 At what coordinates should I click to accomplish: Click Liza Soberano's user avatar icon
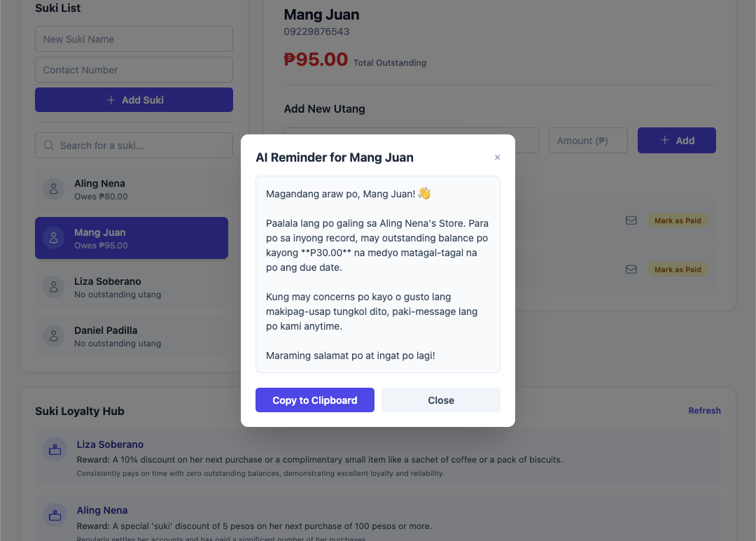54,287
